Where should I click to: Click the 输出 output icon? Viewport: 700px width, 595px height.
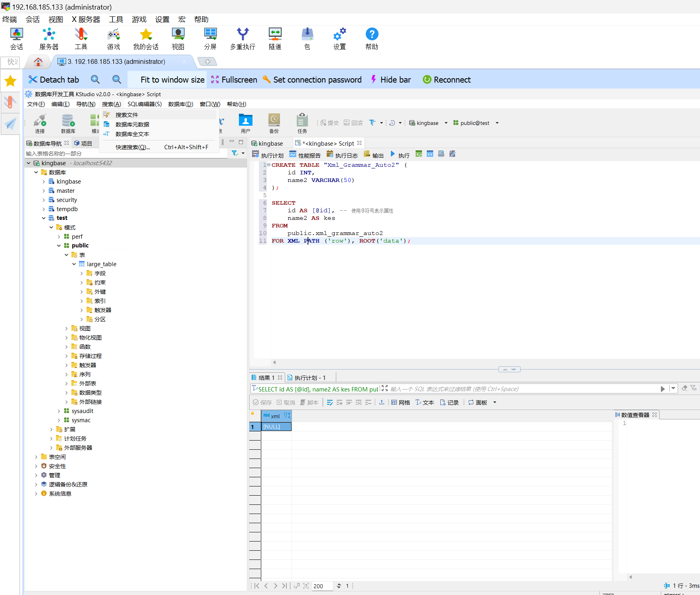tap(374, 155)
